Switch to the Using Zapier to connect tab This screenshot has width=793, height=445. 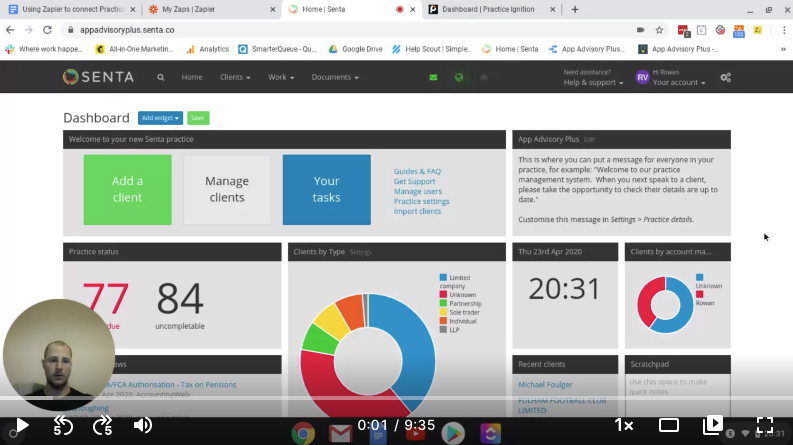pyautogui.click(x=73, y=9)
